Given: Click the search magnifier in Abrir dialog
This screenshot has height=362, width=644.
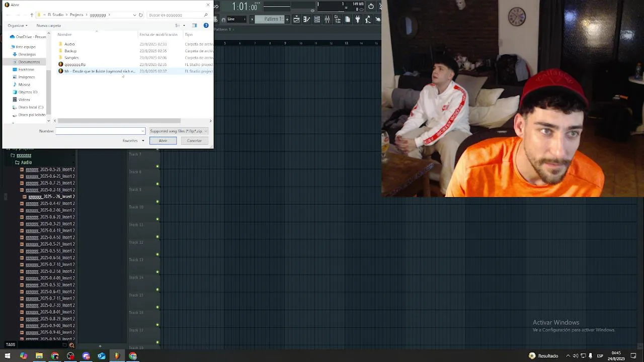Looking at the screenshot, I should pos(206,15).
